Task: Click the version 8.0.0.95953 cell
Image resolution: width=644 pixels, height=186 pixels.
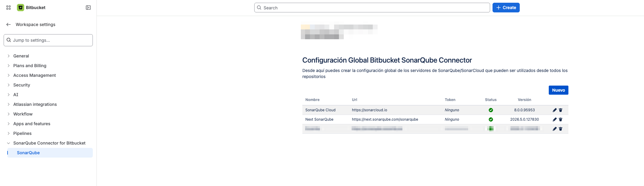Action: point(524,110)
